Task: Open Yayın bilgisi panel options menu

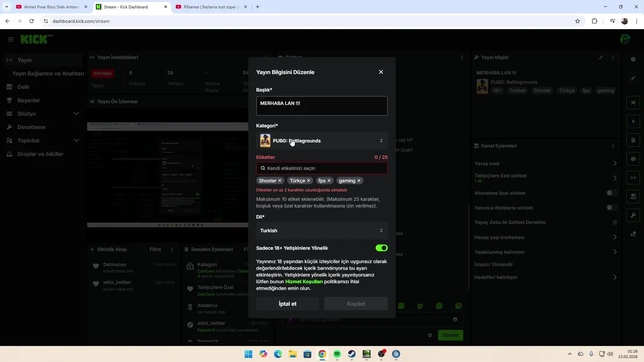Action: (613, 57)
